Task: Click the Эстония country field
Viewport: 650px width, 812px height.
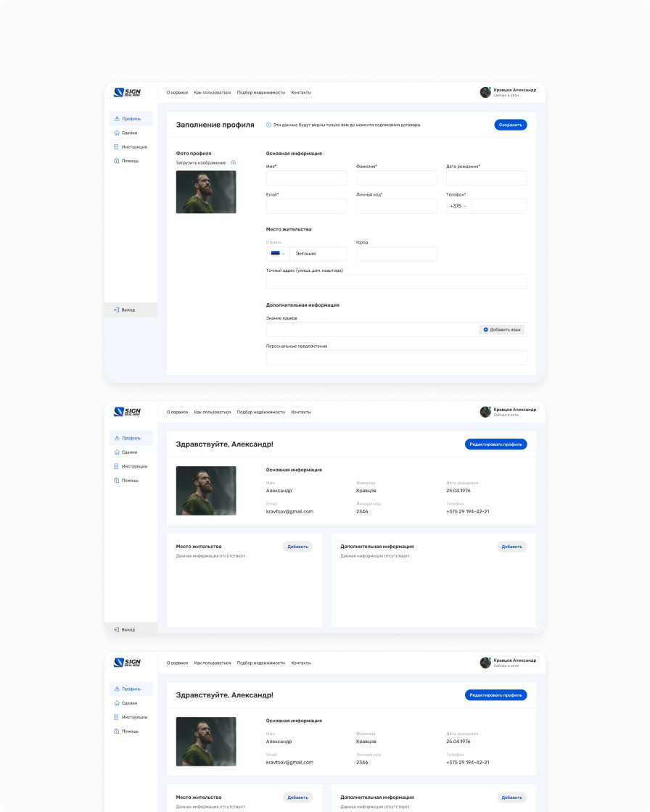Action: [x=318, y=254]
